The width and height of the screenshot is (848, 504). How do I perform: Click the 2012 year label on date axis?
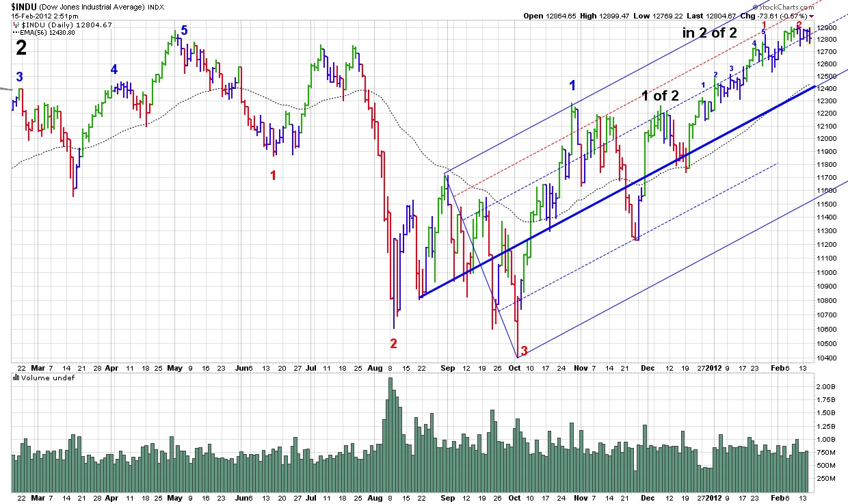[x=714, y=367]
